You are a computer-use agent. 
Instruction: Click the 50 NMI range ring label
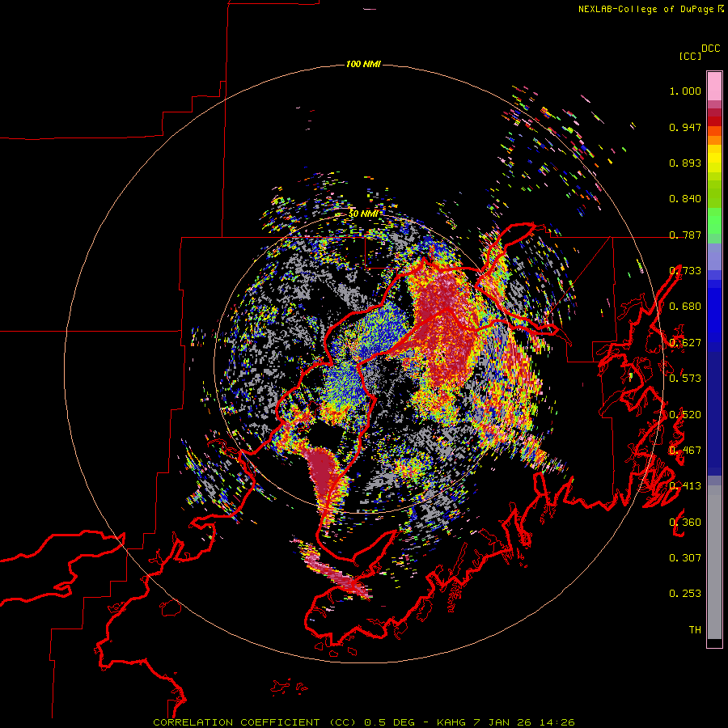pos(363,214)
